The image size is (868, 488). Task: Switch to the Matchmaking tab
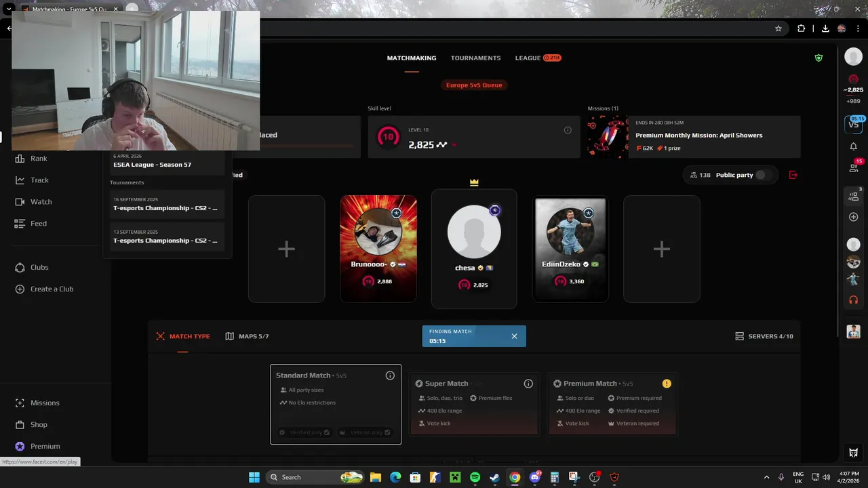[412, 58]
